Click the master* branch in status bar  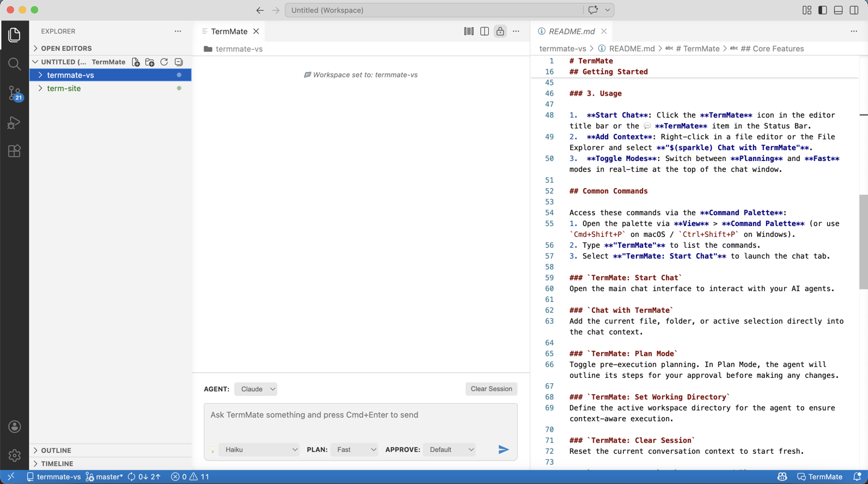[104, 477]
